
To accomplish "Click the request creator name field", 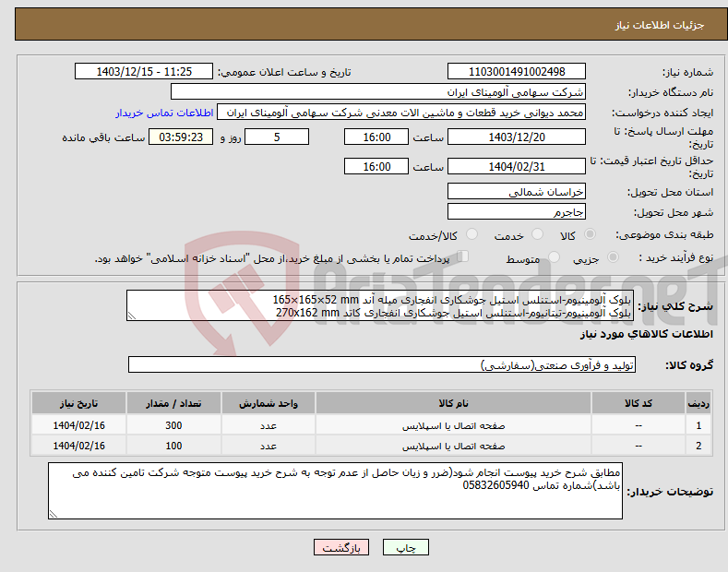I will [401, 113].
